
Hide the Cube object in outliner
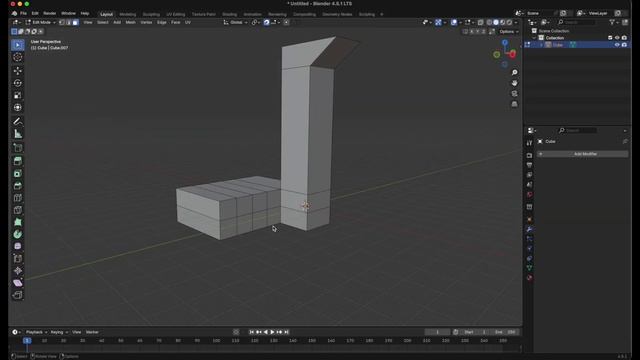point(617,45)
